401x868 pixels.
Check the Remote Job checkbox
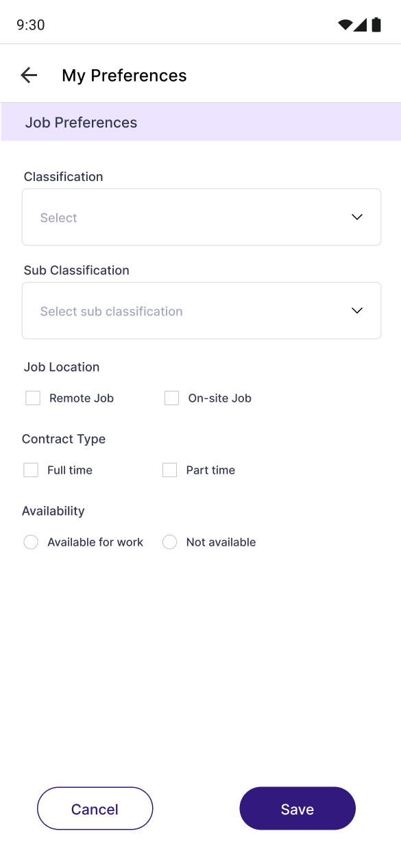pyautogui.click(x=32, y=398)
